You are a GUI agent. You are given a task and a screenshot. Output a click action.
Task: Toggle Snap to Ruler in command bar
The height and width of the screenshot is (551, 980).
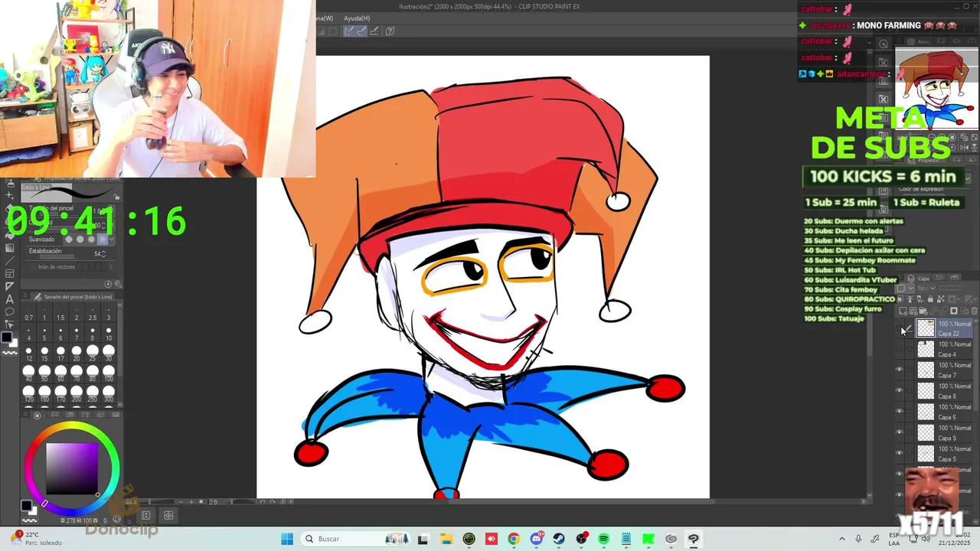(348, 31)
